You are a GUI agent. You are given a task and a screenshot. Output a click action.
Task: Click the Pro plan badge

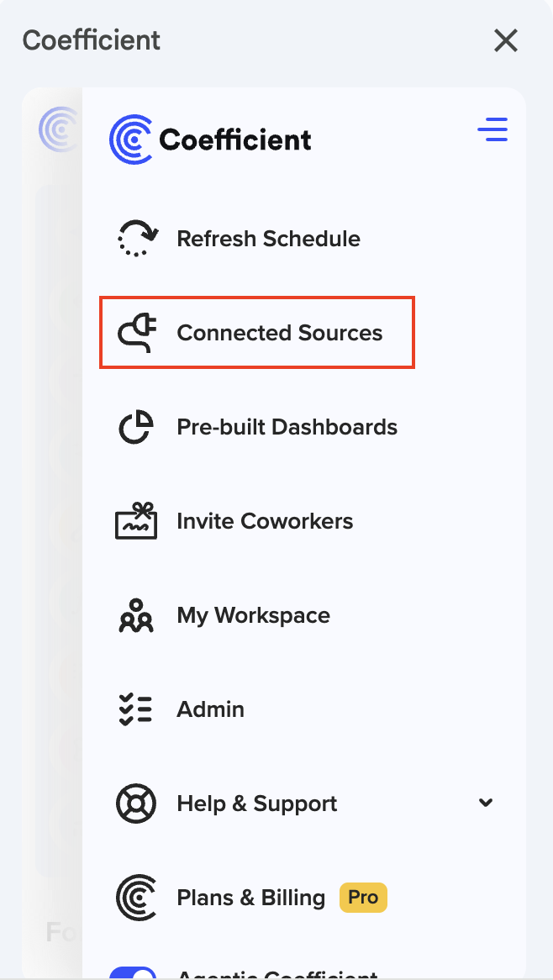[363, 898]
